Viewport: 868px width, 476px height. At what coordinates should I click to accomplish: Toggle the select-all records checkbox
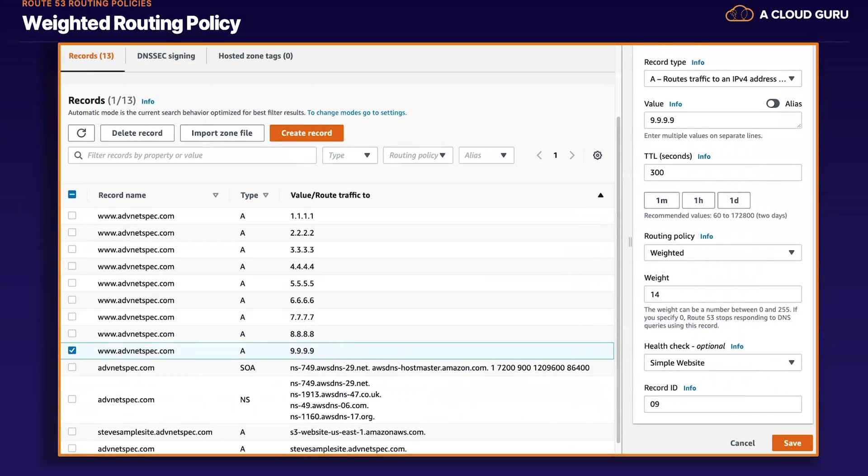[x=72, y=195]
